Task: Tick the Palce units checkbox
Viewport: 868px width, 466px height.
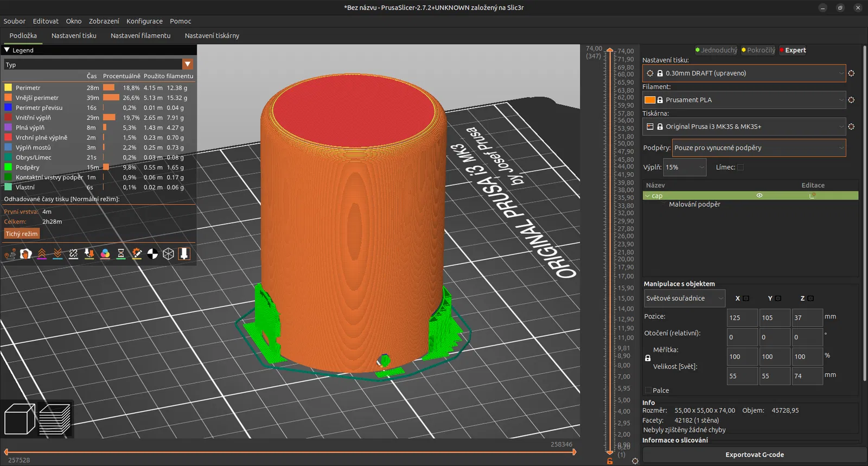Action: click(648, 390)
